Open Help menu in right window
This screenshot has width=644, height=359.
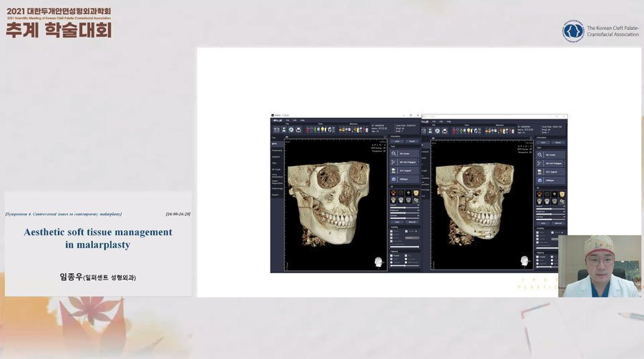pyautogui.click(x=449, y=122)
